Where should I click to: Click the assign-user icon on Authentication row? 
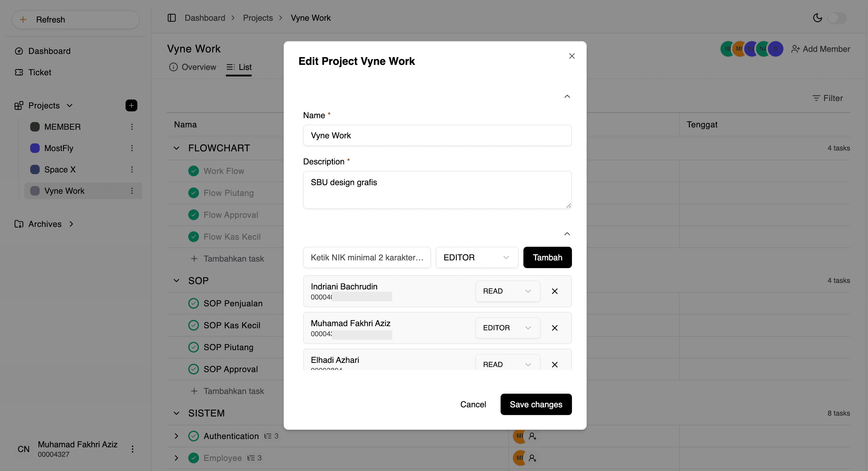click(x=532, y=436)
